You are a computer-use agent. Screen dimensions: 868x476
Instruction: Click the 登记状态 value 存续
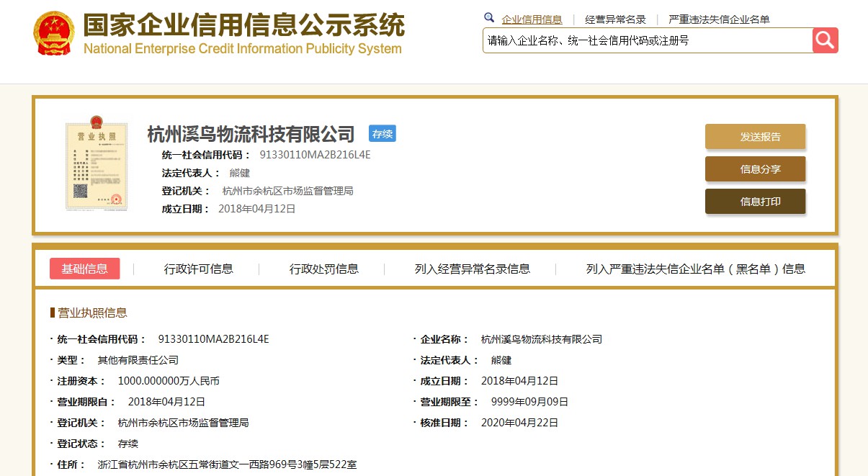coord(127,444)
